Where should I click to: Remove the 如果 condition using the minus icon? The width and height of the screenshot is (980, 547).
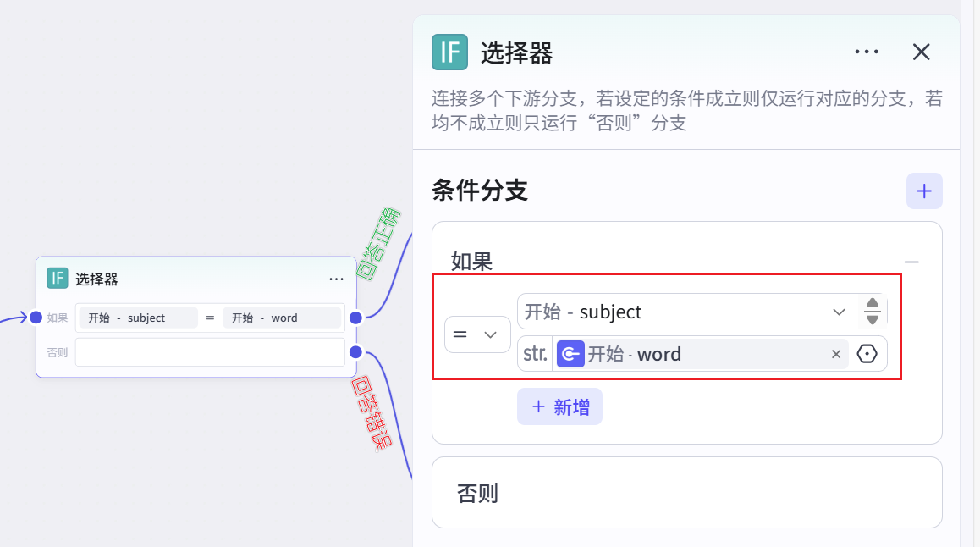click(x=911, y=262)
